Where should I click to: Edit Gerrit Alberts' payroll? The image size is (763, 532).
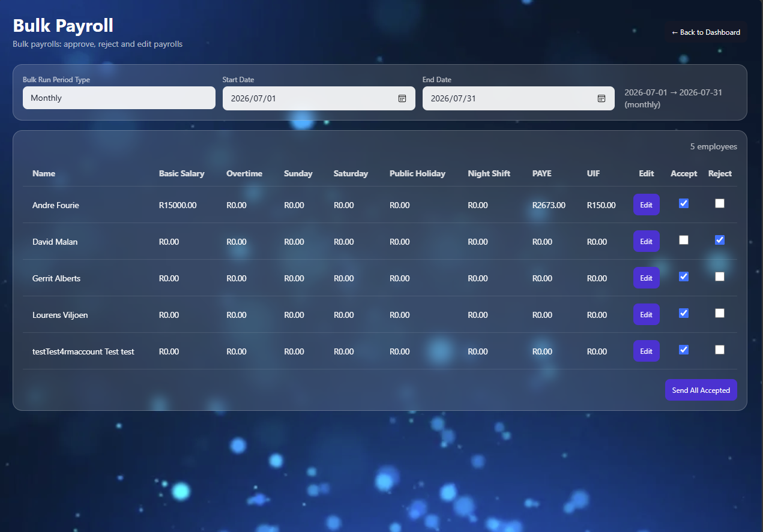(647, 278)
